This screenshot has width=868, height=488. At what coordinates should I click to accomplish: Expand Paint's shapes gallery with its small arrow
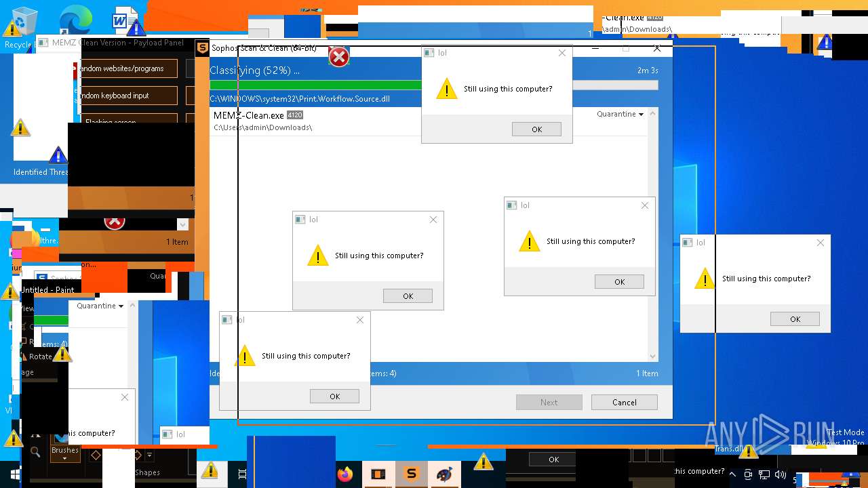pos(149,455)
